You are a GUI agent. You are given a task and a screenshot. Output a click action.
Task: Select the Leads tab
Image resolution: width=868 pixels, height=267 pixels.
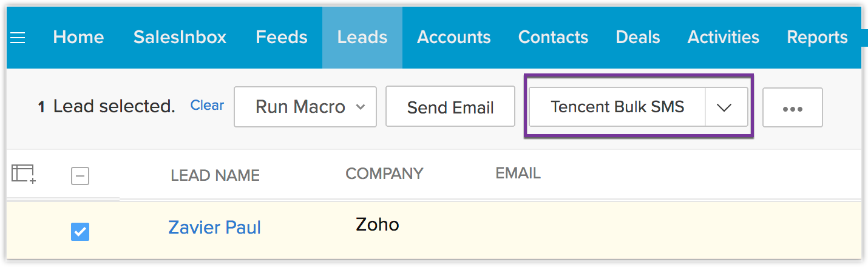pos(362,38)
